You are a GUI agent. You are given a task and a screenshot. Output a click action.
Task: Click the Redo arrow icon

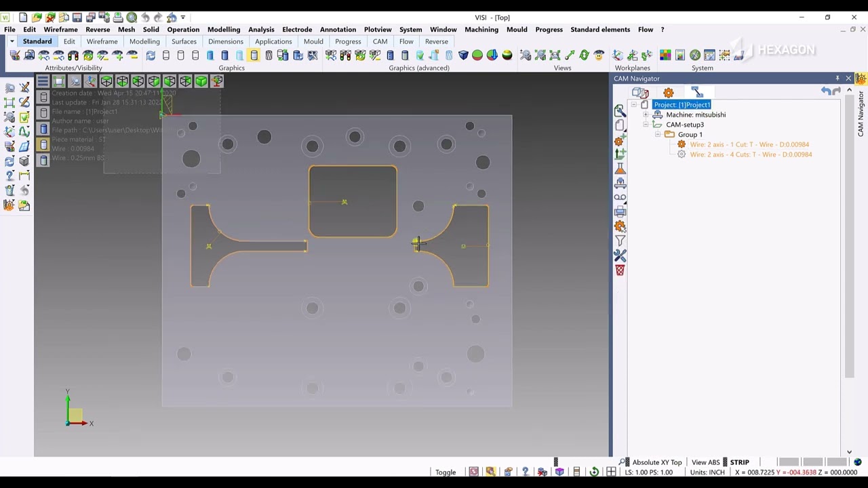[159, 18]
